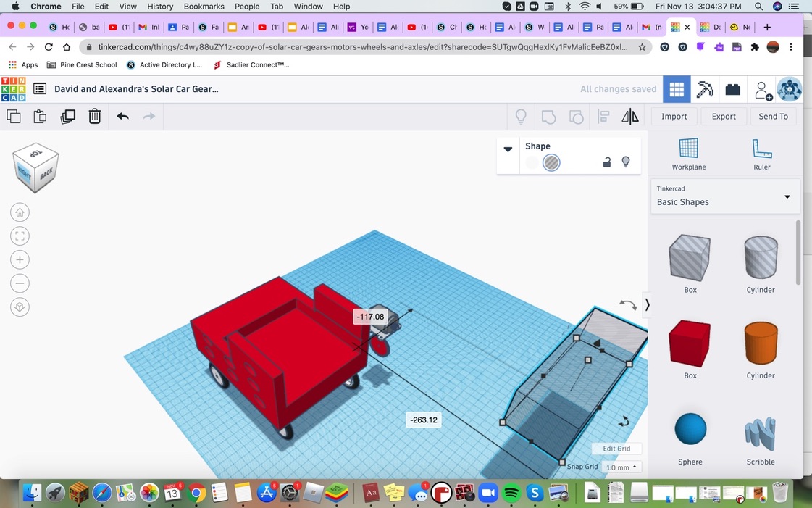Click the Duplicate and repeat icon

click(x=67, y=117)
